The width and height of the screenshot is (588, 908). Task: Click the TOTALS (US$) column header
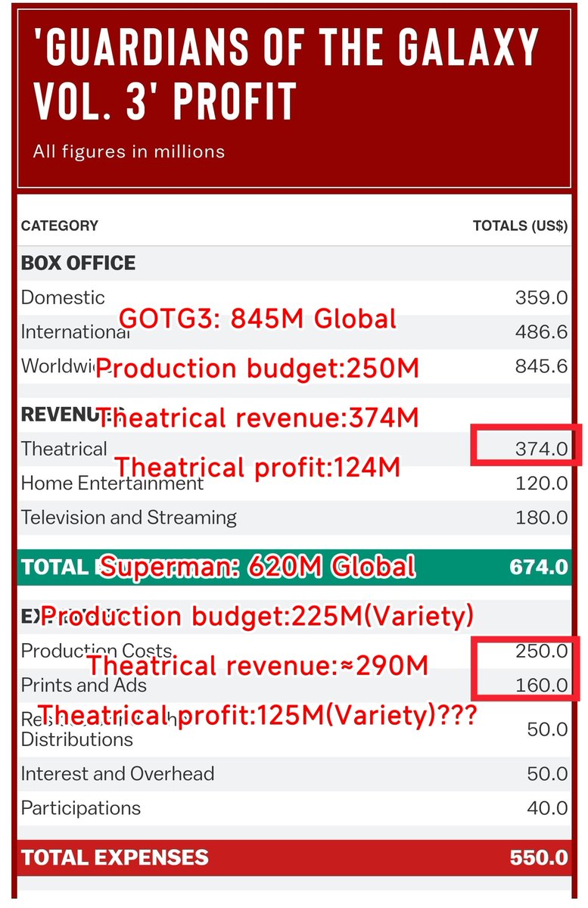(x=520, y=225)
